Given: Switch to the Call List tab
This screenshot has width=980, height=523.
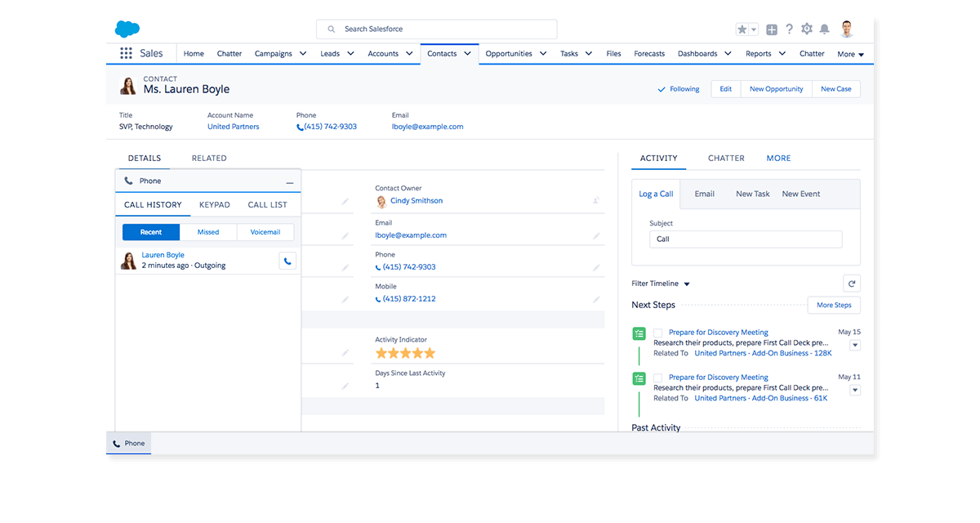Looking at the screenshot, I should coord(267,205).
